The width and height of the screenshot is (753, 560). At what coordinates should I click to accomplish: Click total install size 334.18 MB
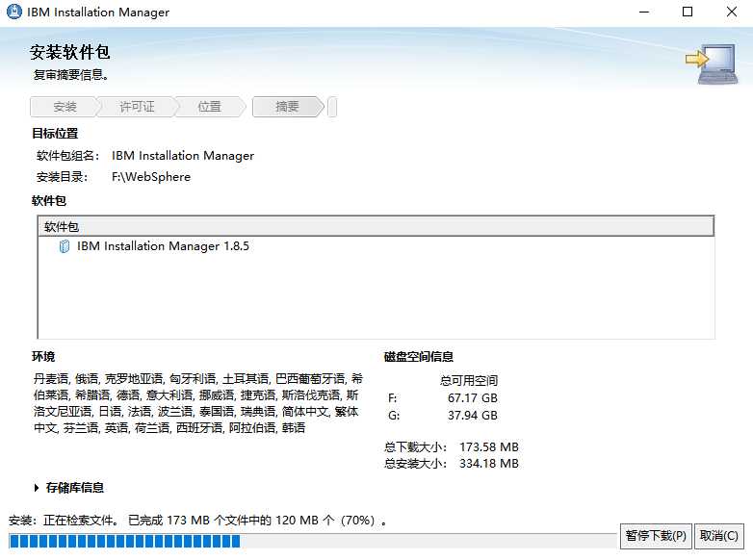[x=489, y=463]
